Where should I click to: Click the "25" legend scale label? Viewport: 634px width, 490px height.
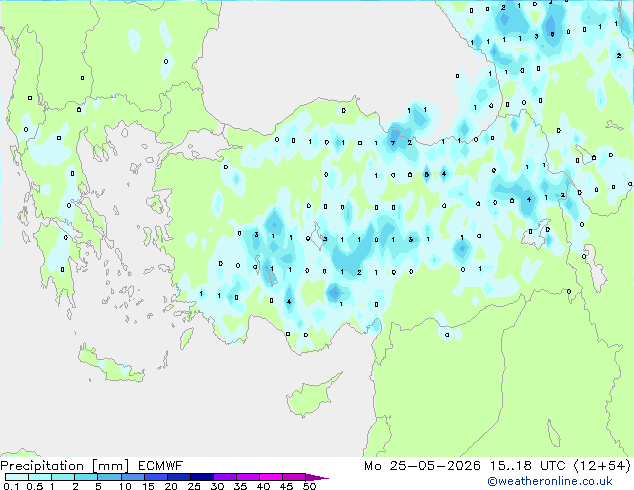coord(194,486)
